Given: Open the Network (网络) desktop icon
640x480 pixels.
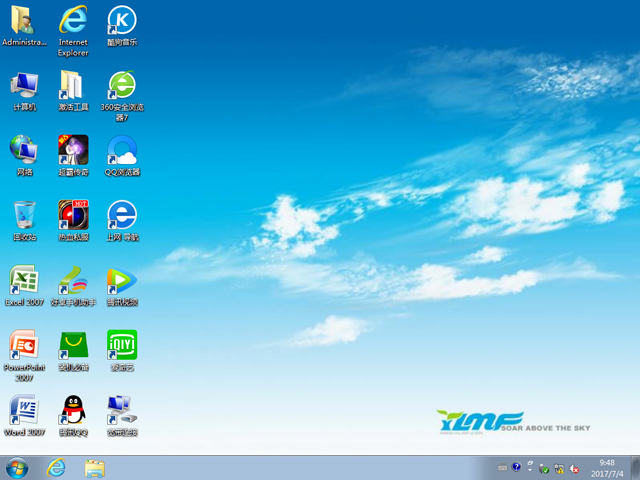Looking at the screenshot, I should (24, 151).
